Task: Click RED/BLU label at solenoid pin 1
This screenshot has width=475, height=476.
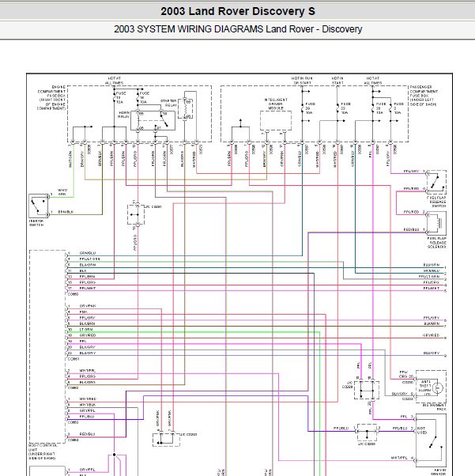Action: click(411, 229)
